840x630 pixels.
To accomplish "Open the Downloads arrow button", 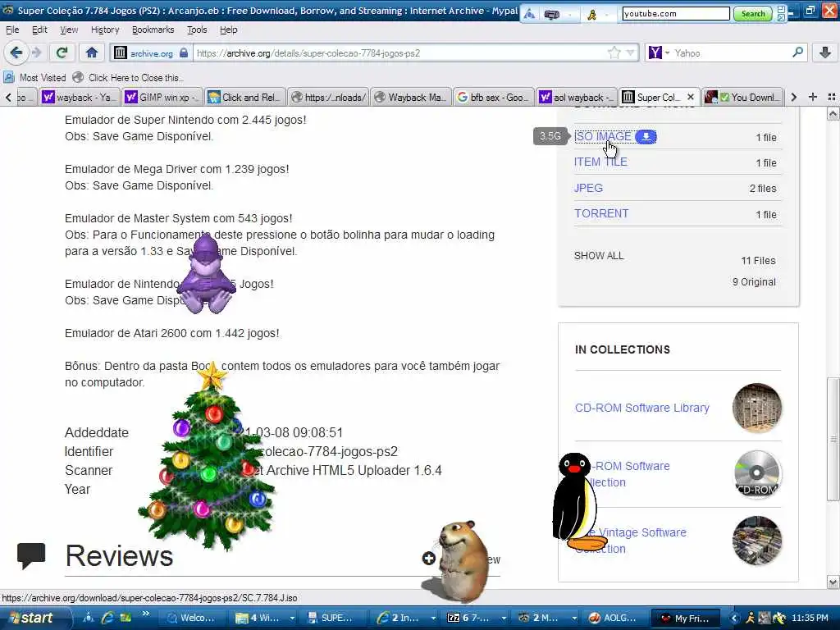I will point(825,52).
